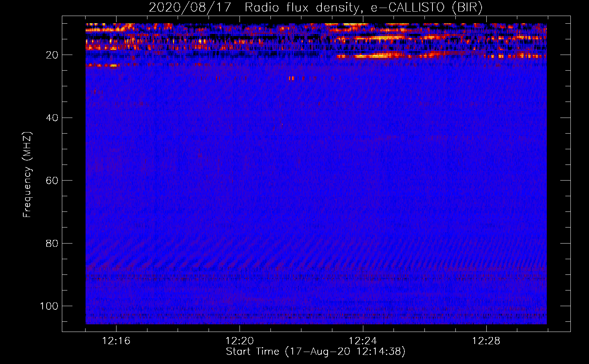Click the 100 frequency tick label

49,306
